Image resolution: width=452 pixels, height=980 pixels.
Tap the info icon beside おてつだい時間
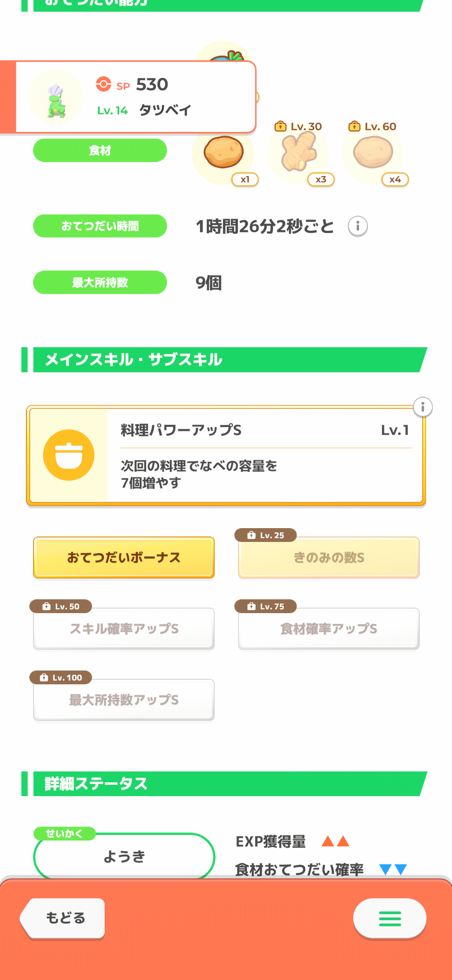(x=357, y=227)
